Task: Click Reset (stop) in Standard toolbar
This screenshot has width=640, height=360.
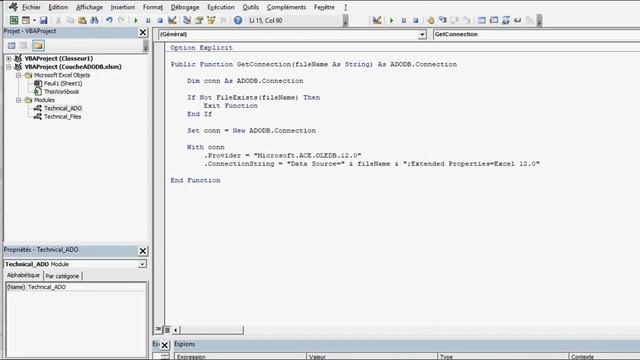Action: point(160,20)
